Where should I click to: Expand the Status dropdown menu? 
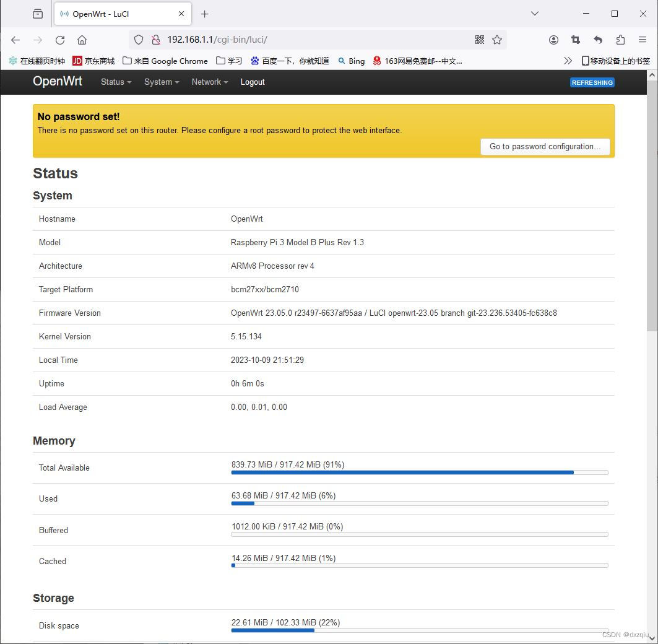click(115, 82)
